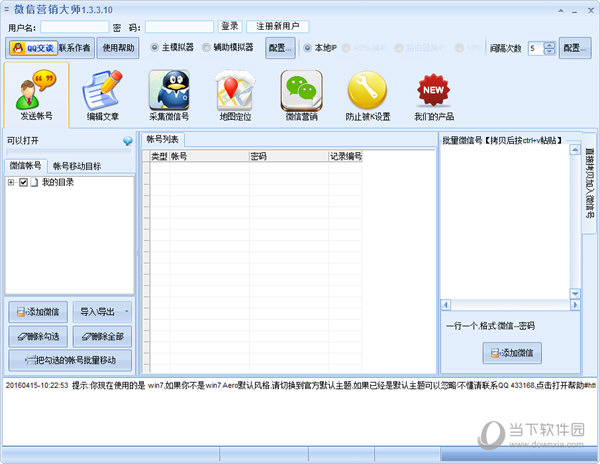Viewport: 600px width, 464px height.
Task: Decrease the 间隔次数 spinner value
Action: [x=549, y=51]
